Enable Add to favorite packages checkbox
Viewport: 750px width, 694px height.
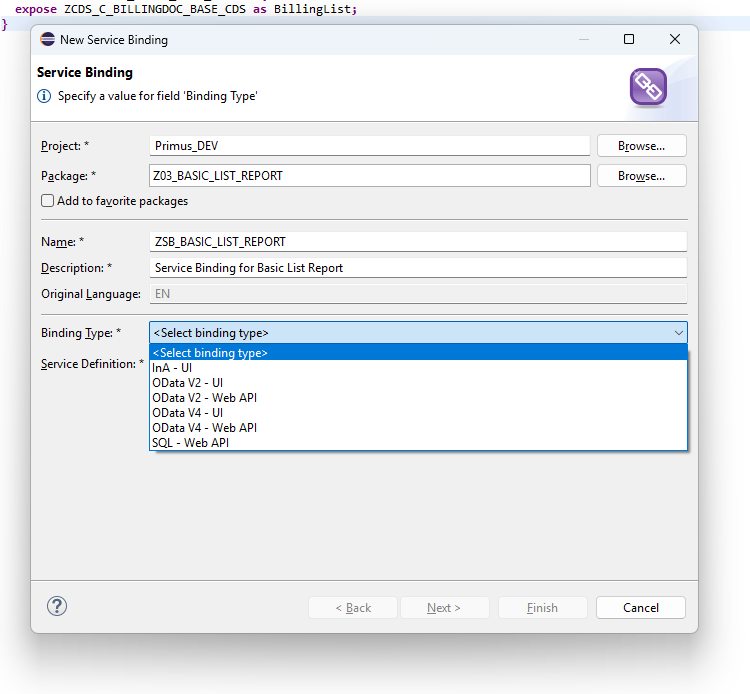tap(47, 200)
